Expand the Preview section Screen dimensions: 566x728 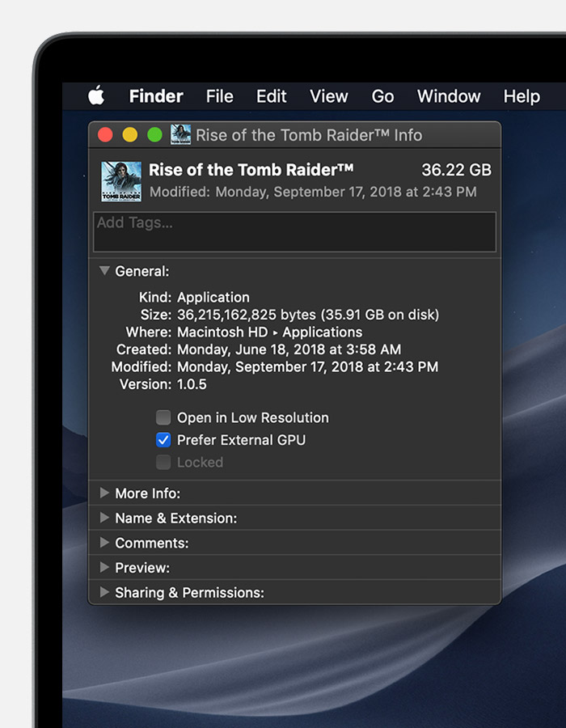click(105, 567)
